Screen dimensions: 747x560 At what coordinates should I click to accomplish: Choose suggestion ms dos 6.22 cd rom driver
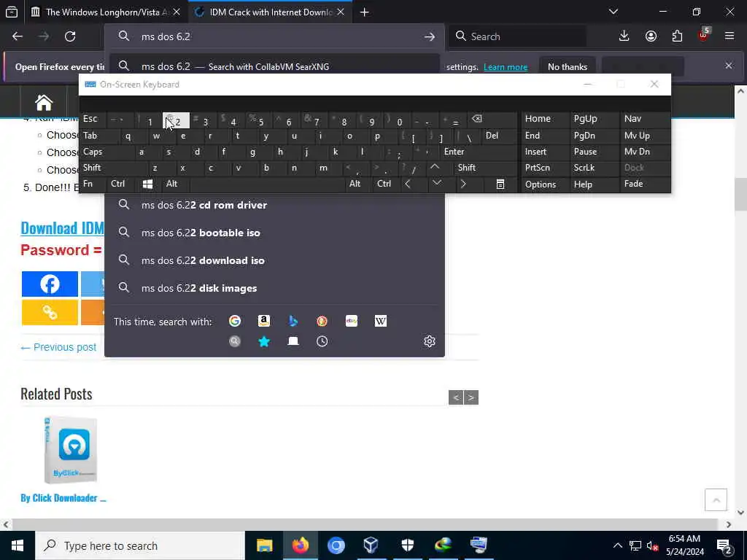[274, 205]
